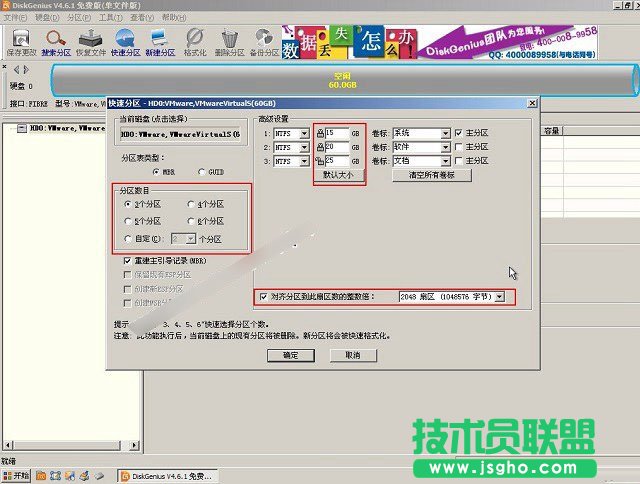Open the 搜索分区 search partitions tool

click(x=56, y=42)
